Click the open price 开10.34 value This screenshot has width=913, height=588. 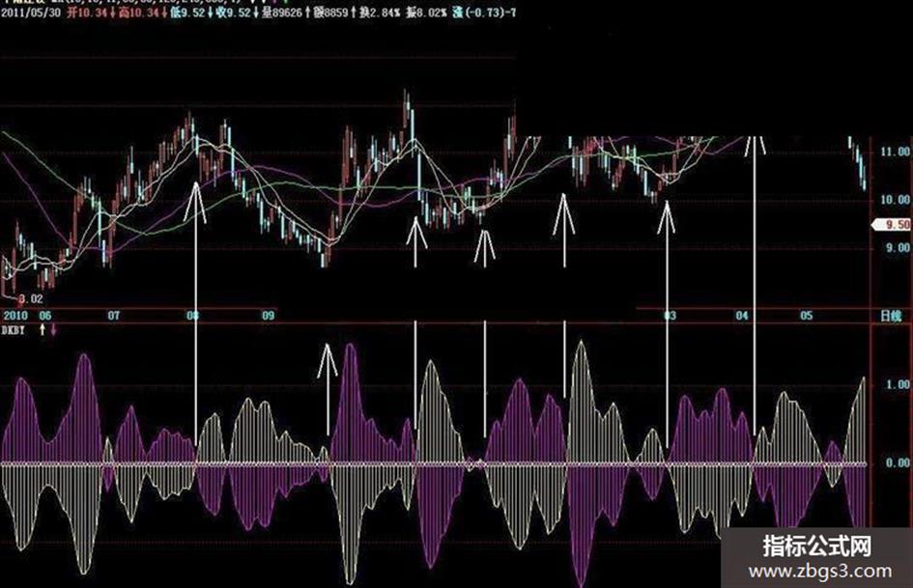(87, 13)
